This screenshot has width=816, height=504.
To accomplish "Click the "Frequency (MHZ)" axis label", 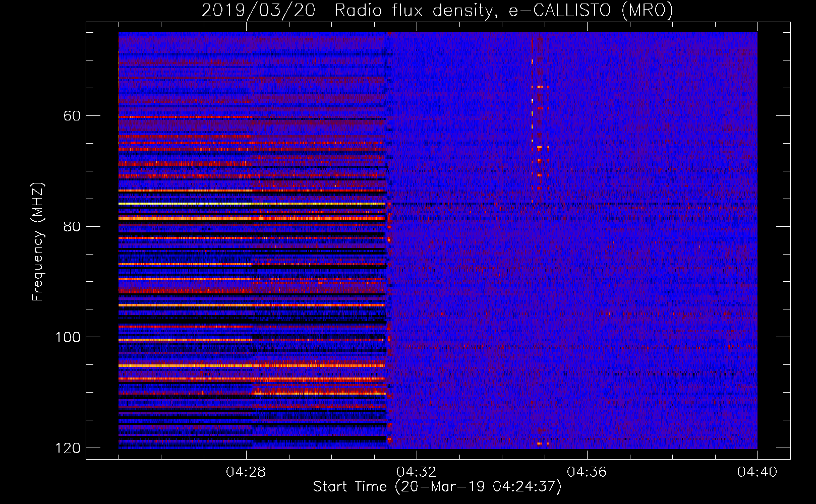I will [38, 242].
